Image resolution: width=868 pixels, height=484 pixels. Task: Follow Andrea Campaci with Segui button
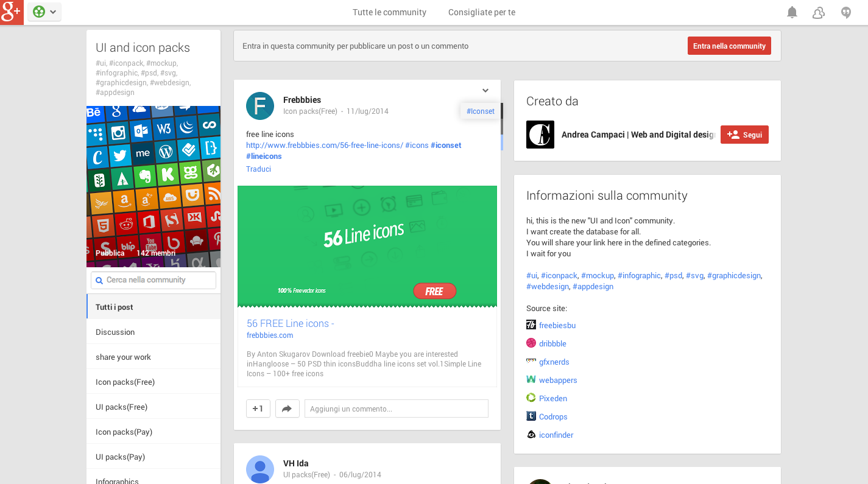[744, 135]
